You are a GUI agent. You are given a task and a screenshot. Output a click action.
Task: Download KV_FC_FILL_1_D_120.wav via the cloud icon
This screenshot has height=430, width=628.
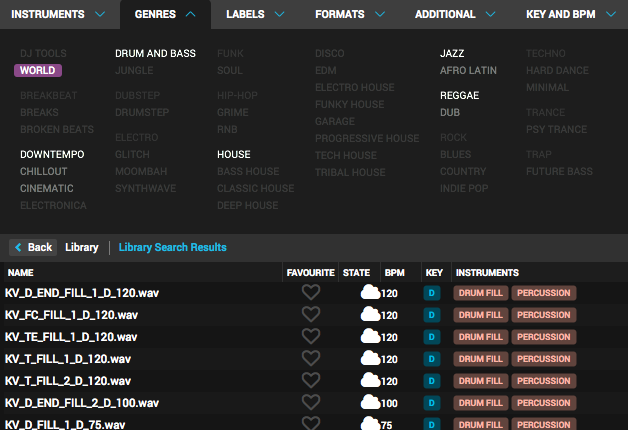[x=370, y=314]
